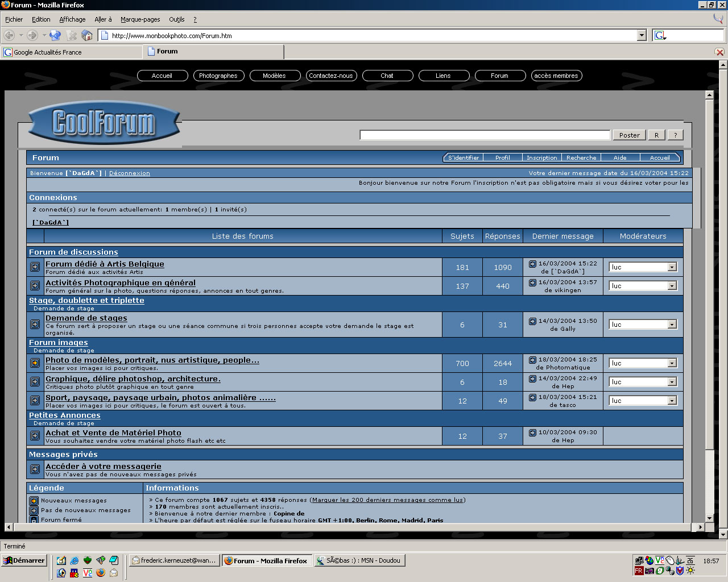Click the Liens navigation button
The height and width of the screenshot is (582, 728).
click(x=443, y=76)
